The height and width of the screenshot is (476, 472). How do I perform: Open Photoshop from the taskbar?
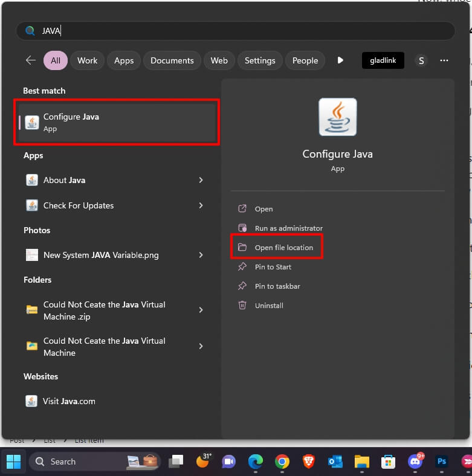[442, 462]
